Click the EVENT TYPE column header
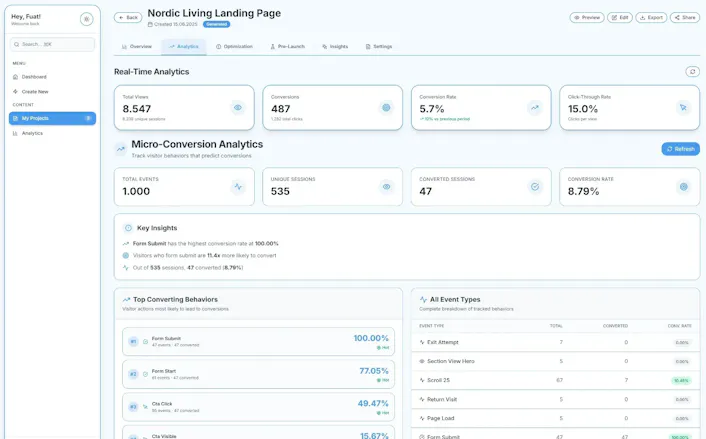The width and height of the screenshot is (706, 439). coord(431,326)
